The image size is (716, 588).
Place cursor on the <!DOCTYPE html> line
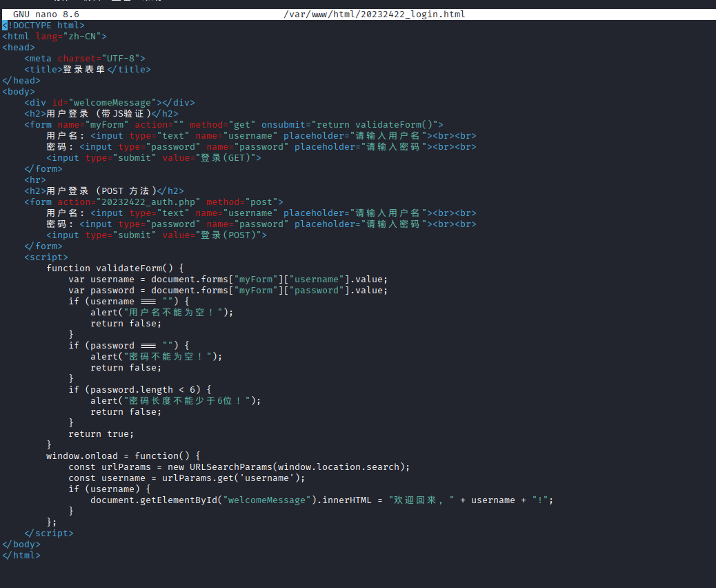(x=43, y=25)
